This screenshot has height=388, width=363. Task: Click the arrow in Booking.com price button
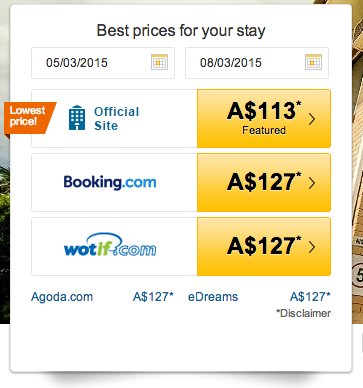point(312,183)
